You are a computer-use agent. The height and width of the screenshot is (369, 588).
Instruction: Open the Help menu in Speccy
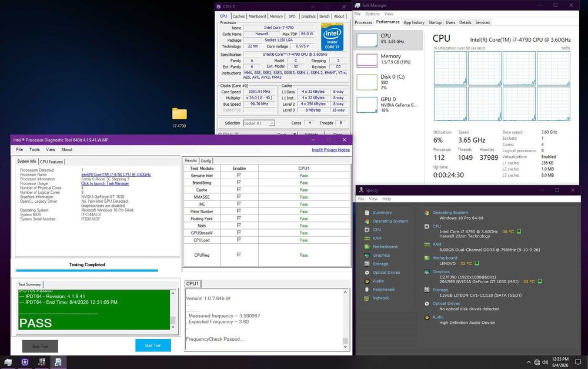[x=387, y=199]
